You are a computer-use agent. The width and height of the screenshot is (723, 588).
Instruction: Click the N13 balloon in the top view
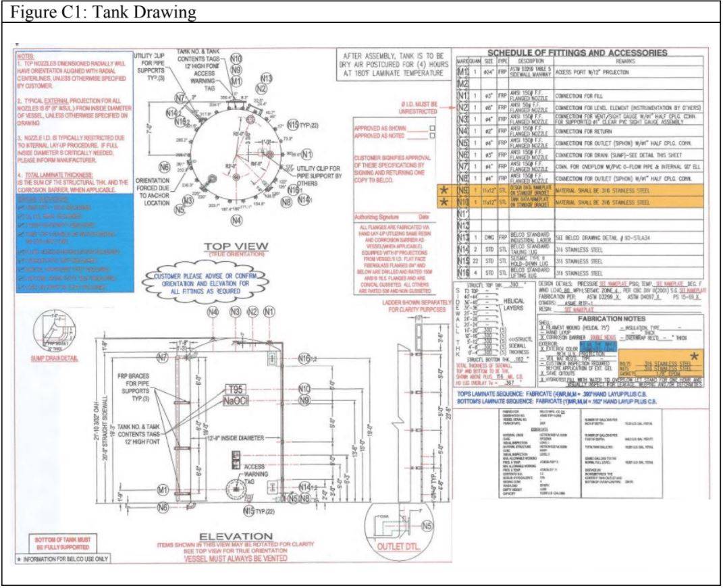point(267,78)
